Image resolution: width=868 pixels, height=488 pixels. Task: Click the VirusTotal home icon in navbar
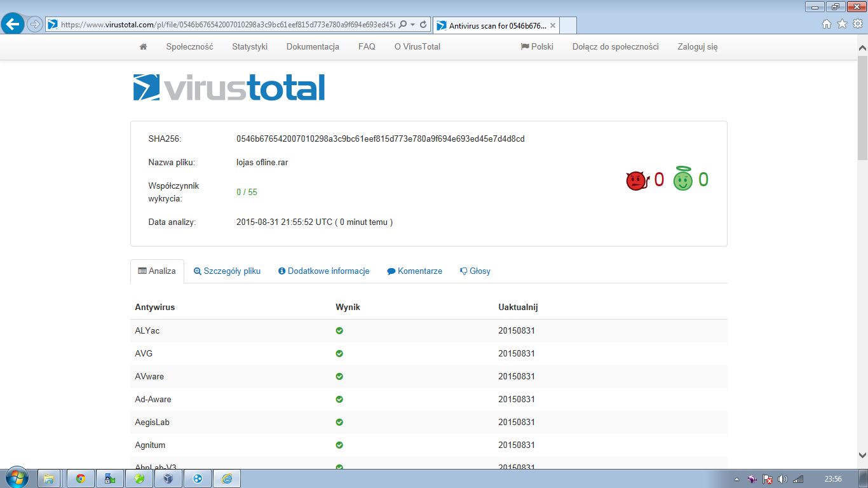(143, 46)
